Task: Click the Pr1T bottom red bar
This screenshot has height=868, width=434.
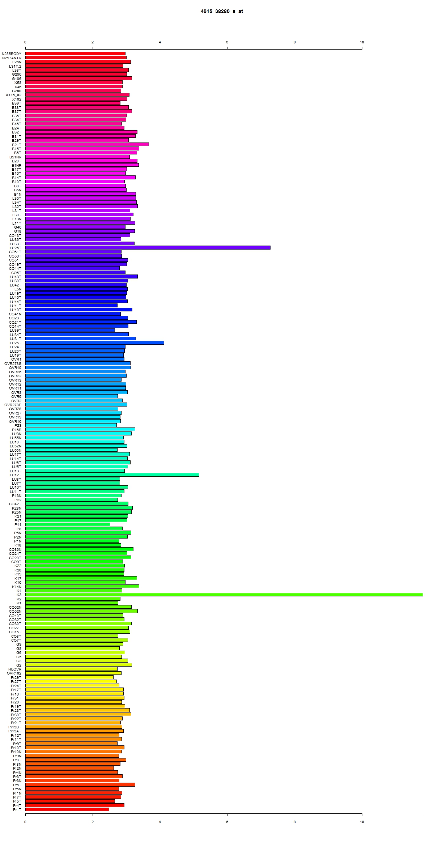Action: coord(67,809)
